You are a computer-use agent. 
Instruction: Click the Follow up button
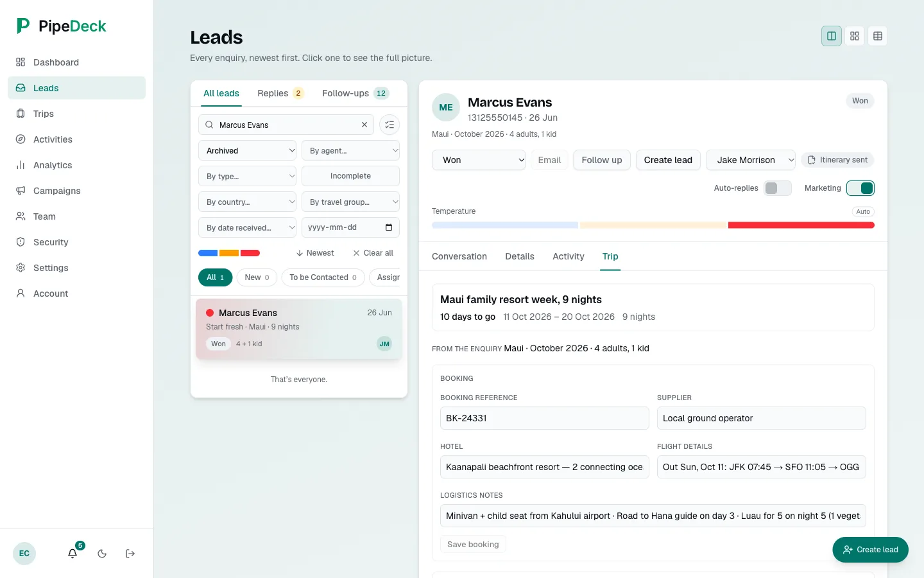[602, 160]
